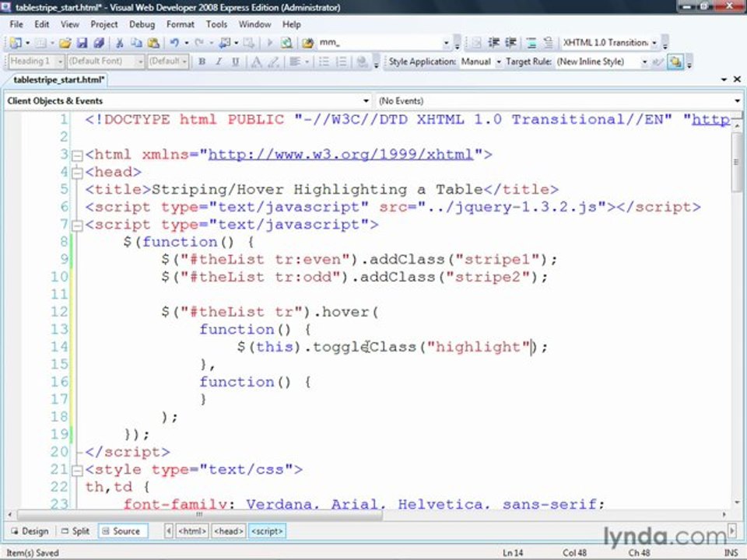Close the document with the tab-row X button
747x560 pixels.
coord(737,79)
